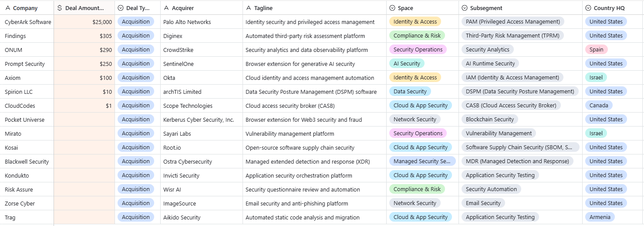Select the Risk Assure company cell
The height and width of the screenshot is (226, 644).
tap(27, 189)
